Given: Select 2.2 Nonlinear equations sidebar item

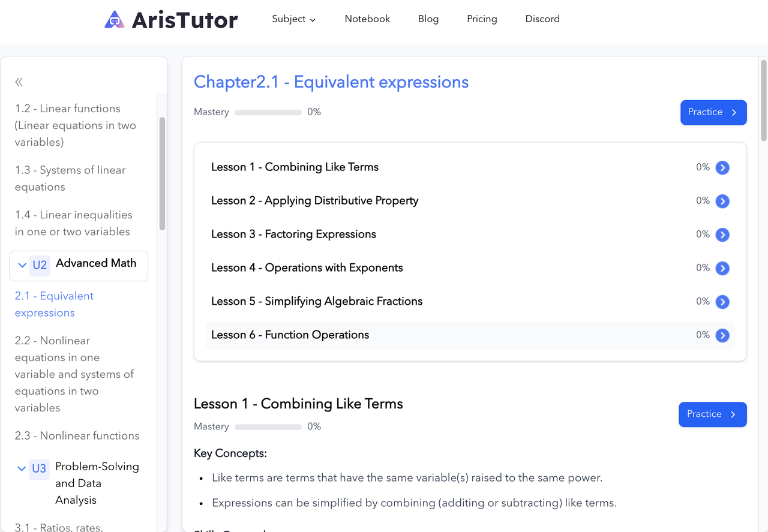Looking at the screenshot, I should 75,374.
